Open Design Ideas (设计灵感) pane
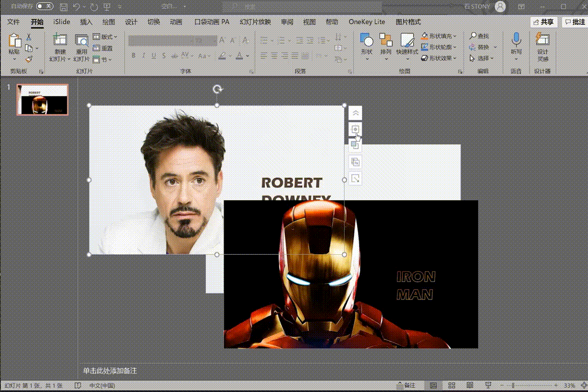This screenshot has height=392, width=588. point(543,39)
